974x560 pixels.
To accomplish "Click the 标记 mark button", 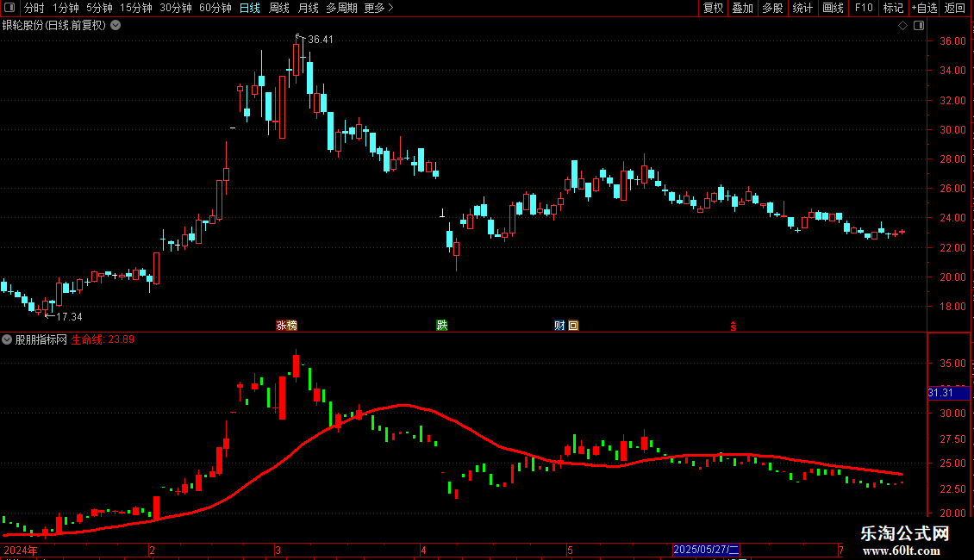I will 893,8.
